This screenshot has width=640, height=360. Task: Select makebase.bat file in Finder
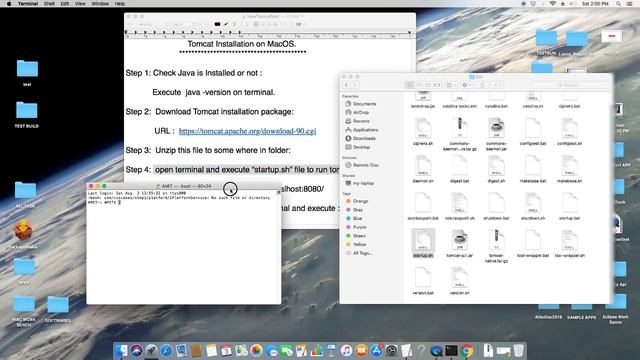tap(533, 169)
